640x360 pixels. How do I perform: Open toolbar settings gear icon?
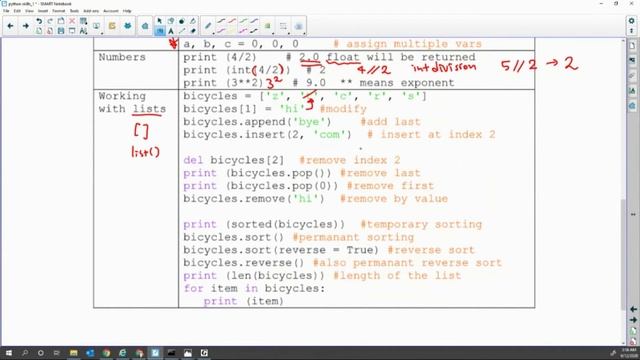coord(631,20)
